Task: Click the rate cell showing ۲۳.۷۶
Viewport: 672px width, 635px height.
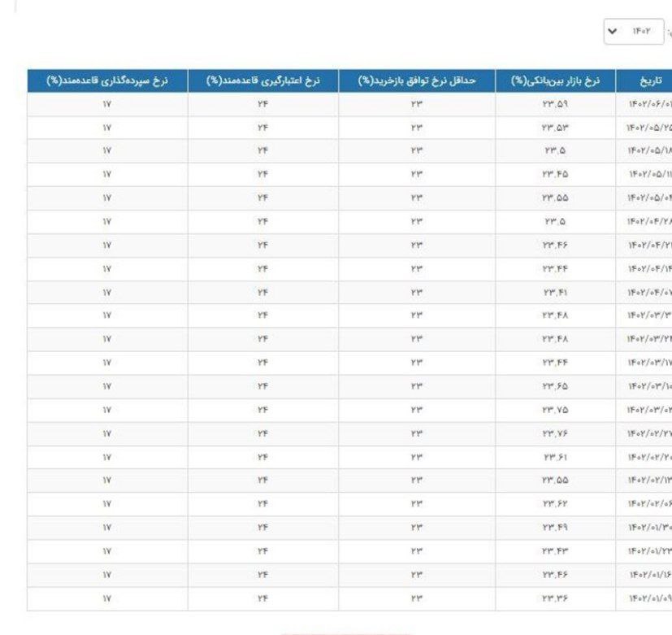Action: tap(555, 433)
